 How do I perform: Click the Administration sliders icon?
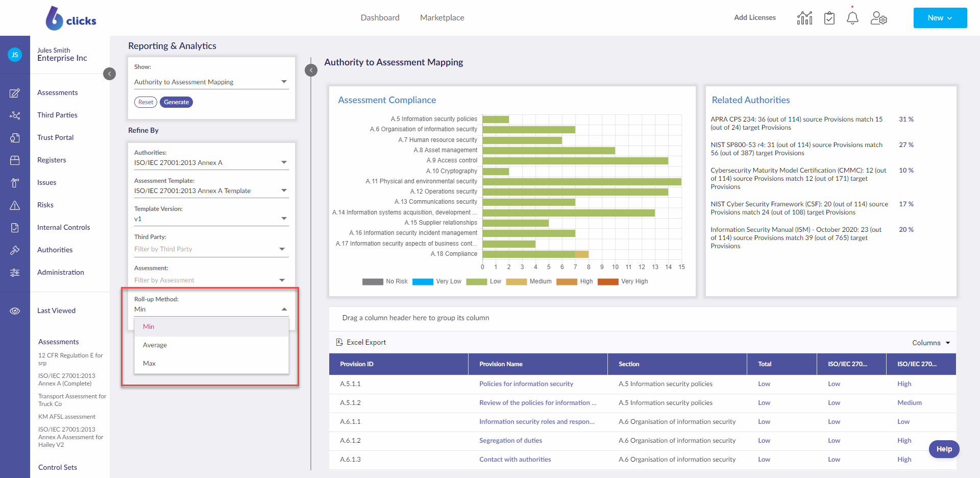point(15,273)
